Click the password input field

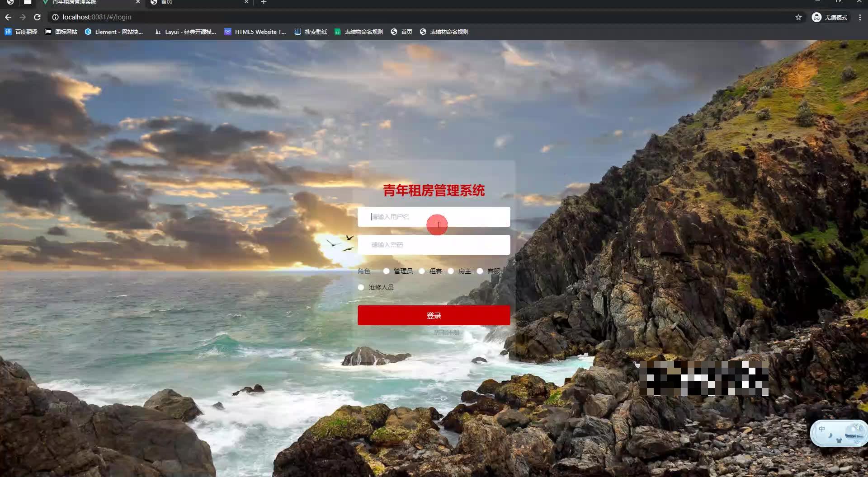[x=433, y=244]
